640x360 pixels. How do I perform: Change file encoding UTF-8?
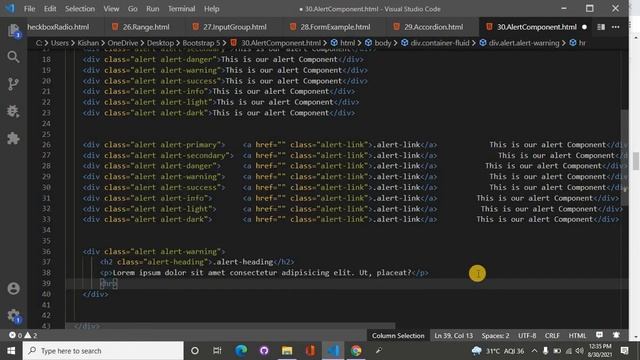point(527,336)
